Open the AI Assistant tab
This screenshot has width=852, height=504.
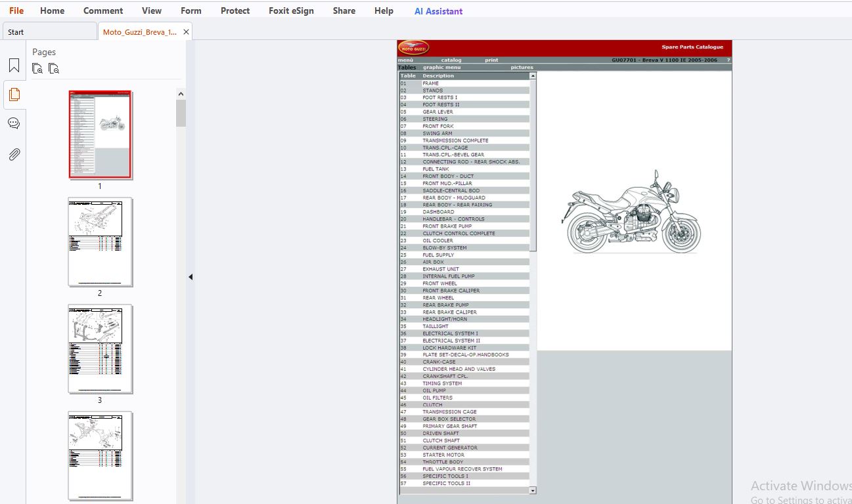click(x=438, y=11)
